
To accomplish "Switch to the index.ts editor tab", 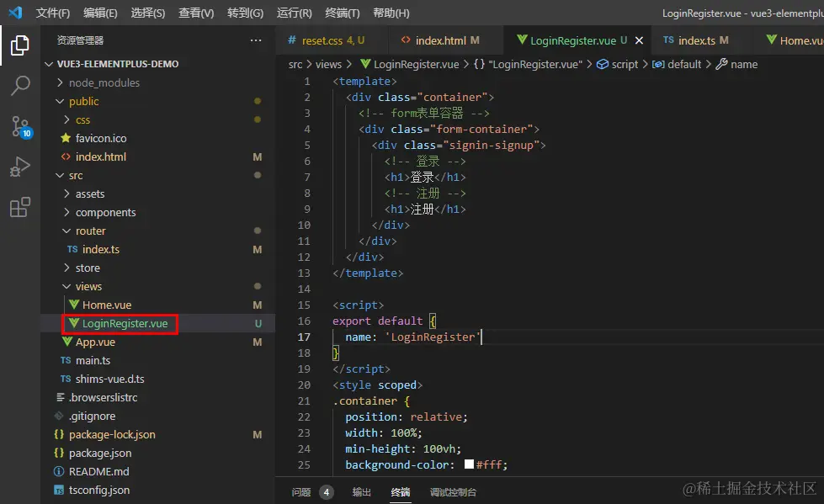I will click(x=701, y=40).
